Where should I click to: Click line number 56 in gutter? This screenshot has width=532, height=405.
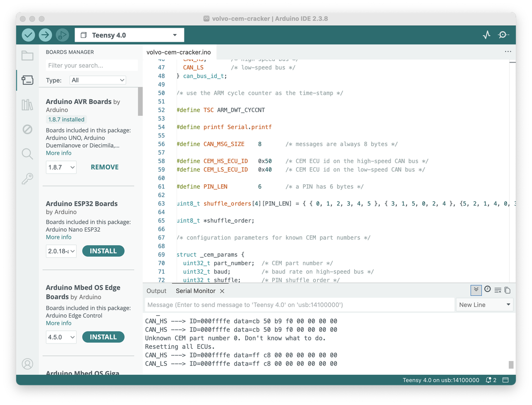161,144
